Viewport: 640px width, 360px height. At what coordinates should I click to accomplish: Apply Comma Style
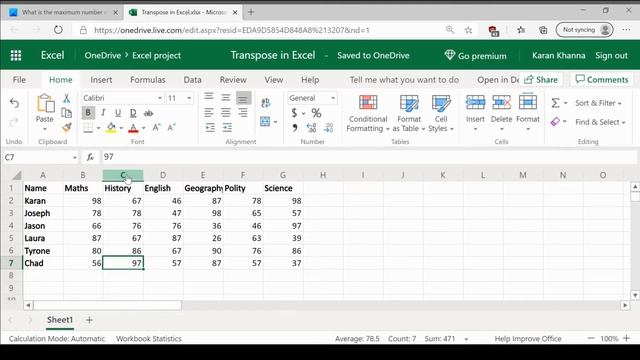tap(294, 128)
